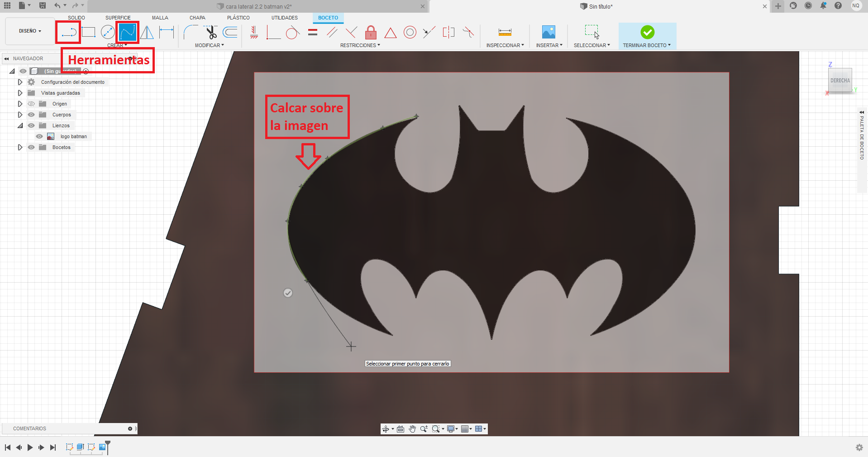Apply the Fix/Unfix padlock constraint
Image resolution: width=868 pixels, height=457 pixels.
[x=371, y=32]
